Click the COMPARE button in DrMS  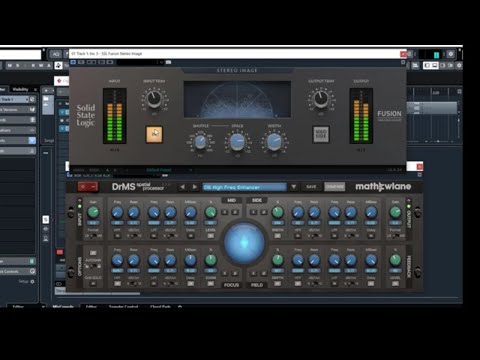pos(334,187)
